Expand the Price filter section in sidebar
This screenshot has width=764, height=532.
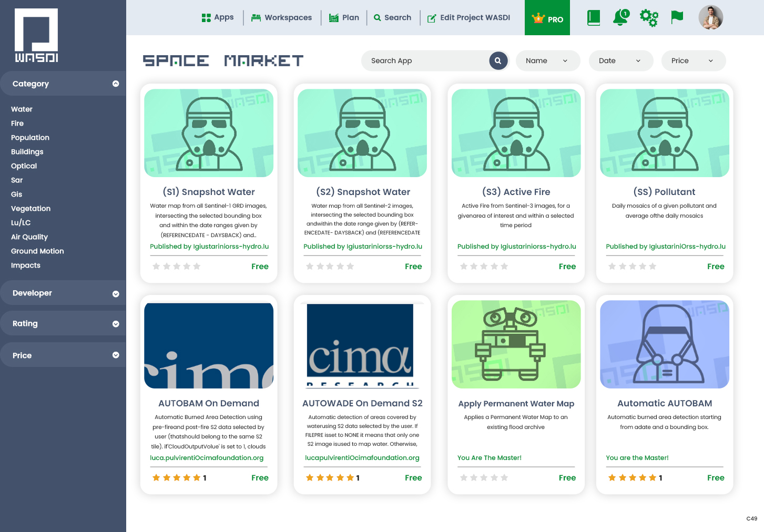pyautogui.click(x=63, y=355)
